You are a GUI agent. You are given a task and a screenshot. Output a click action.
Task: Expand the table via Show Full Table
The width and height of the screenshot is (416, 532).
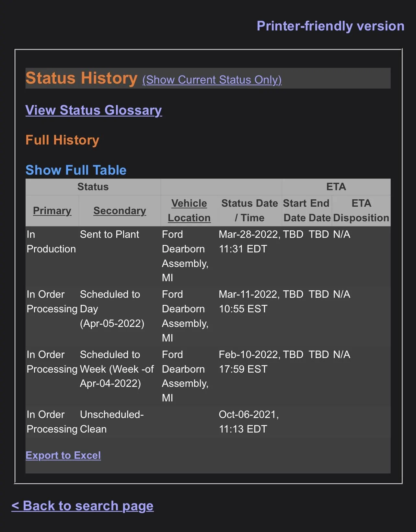[x=76, y=170]
